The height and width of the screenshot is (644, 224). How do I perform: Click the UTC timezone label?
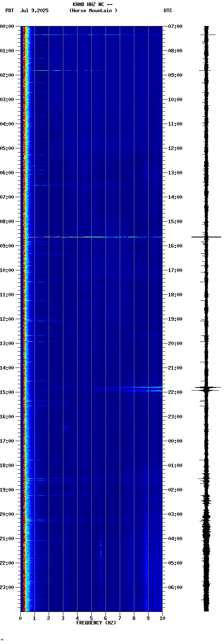168,11
